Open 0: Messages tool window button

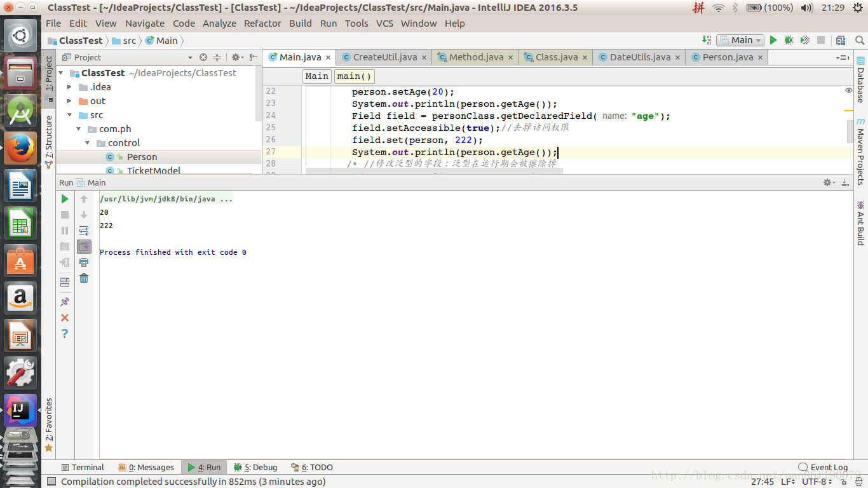[x=146, y=467]
